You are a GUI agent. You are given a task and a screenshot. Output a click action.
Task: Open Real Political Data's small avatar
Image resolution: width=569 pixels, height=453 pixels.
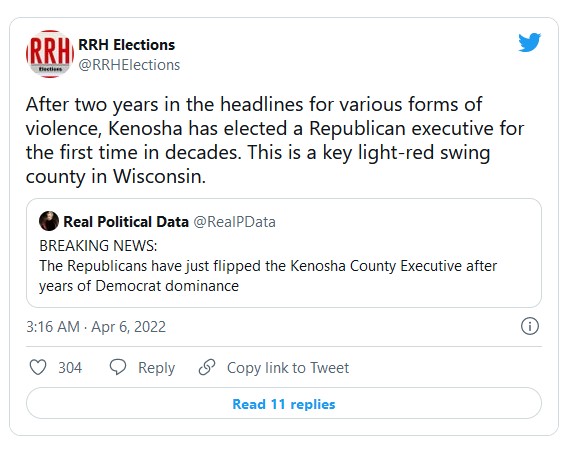49,221
